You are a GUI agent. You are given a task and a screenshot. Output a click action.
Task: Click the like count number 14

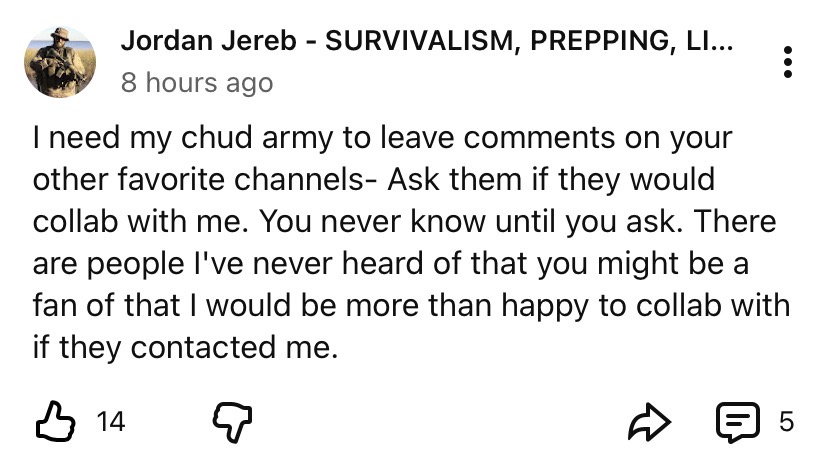click(111, 422)
